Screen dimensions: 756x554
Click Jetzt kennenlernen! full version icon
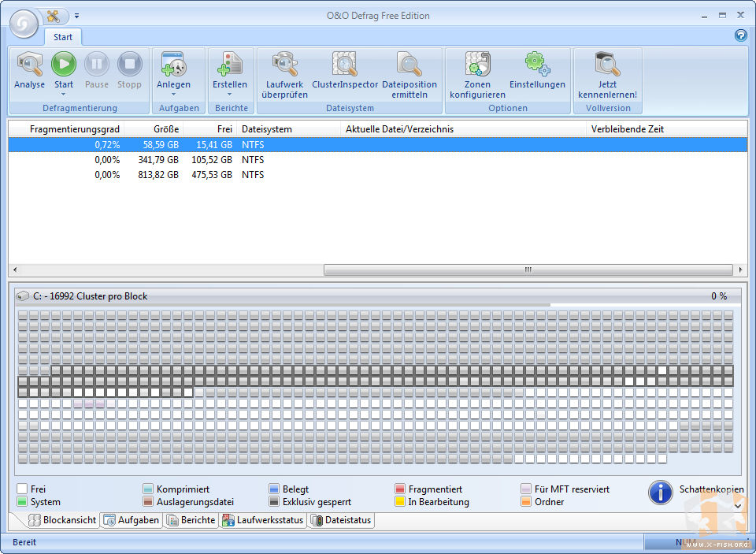(607, 64)
